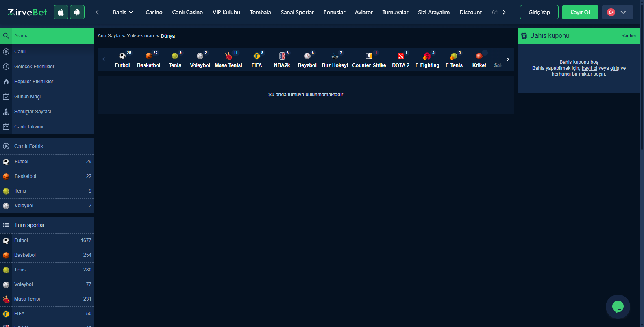Click the ZirveBet logo
This screenshot has height=327, width=644.
pos(27,12)
